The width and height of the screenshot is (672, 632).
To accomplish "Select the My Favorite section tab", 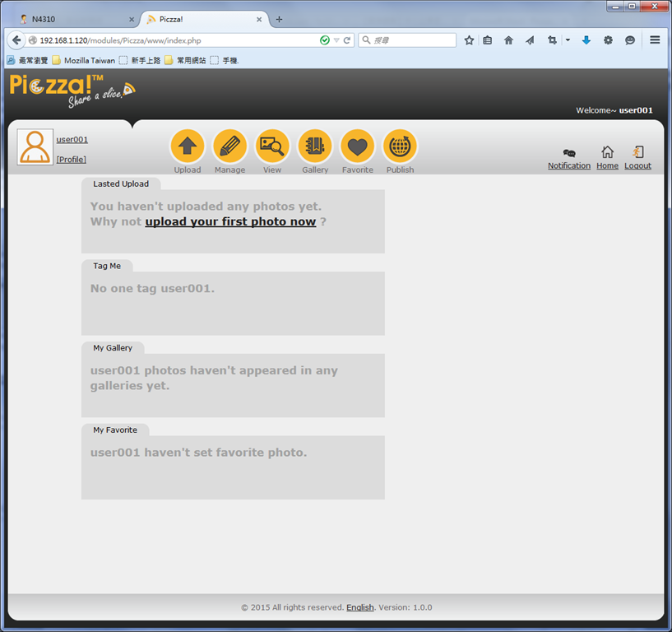I will [115, 430].
